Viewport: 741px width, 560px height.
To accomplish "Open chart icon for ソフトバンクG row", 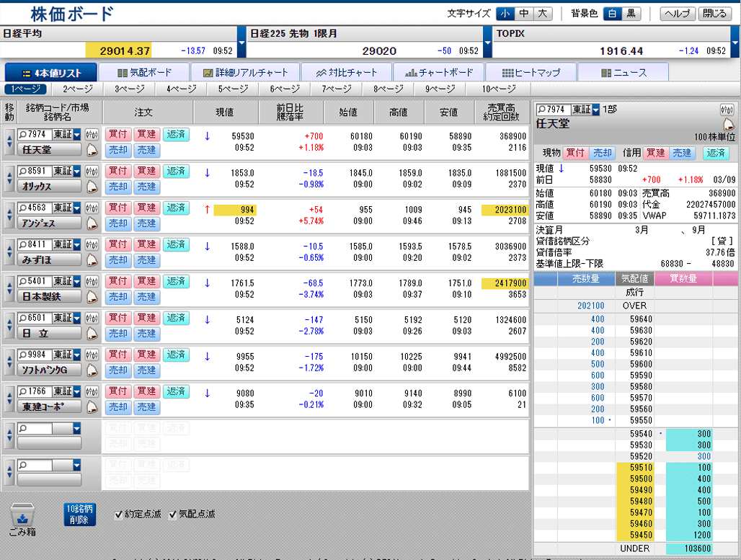I will pyautogui.click(x=92, y=355).
